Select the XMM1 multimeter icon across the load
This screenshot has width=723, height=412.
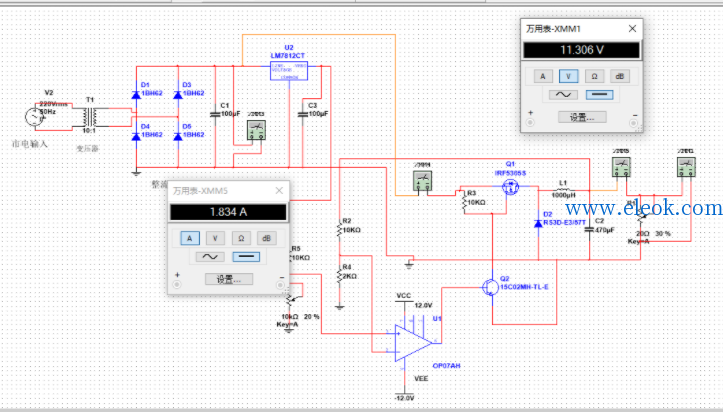click(x=686, y=167)
